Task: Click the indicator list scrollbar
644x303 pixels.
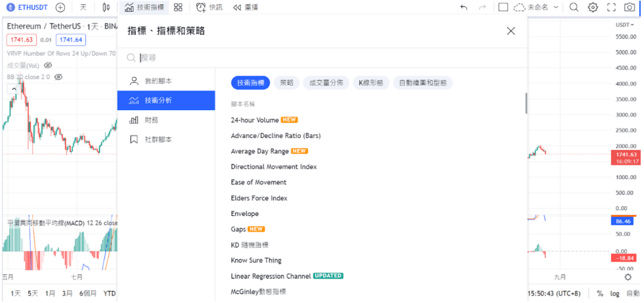Action: (x=526, y=103)
